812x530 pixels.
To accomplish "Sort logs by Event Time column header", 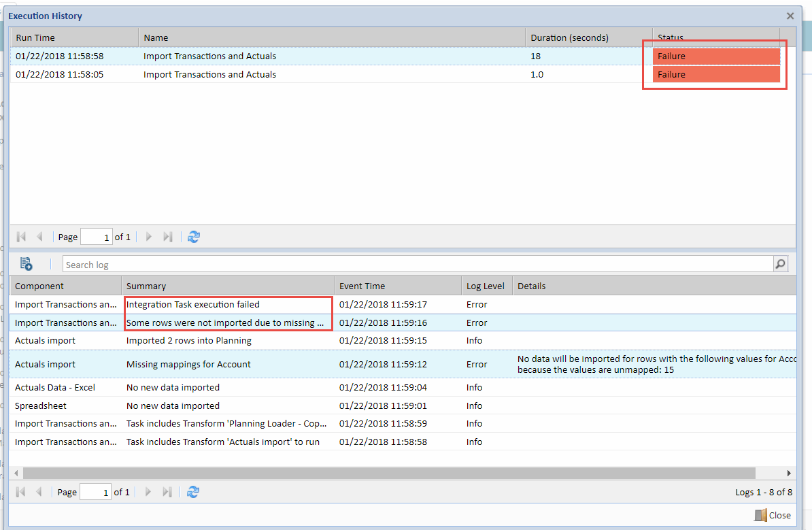I will [x=398, y=286].
